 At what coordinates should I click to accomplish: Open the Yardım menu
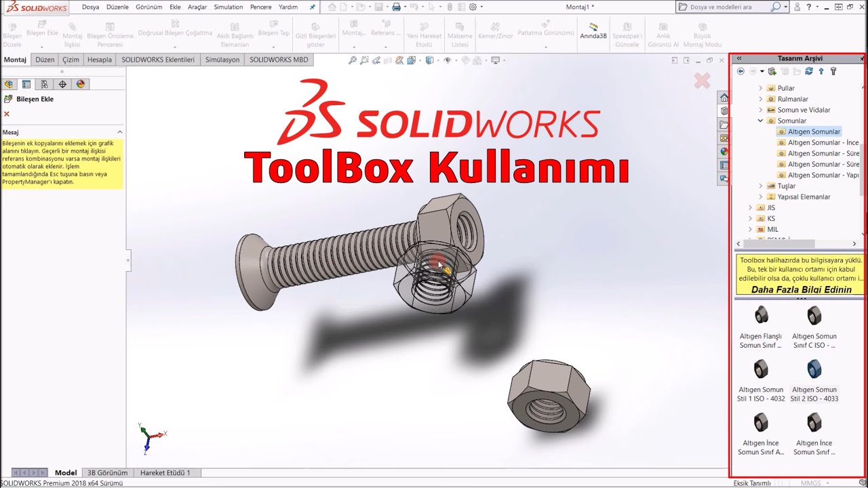[288, 7]
